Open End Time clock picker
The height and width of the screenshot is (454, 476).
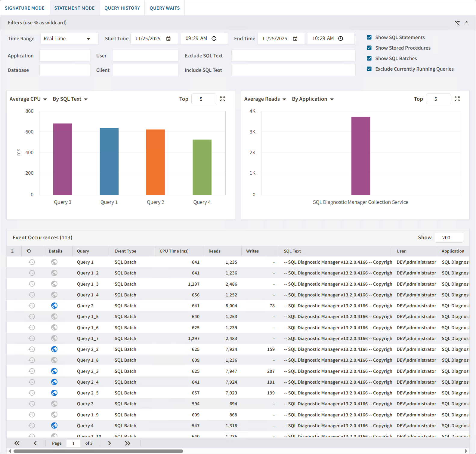tap(341, 38)
